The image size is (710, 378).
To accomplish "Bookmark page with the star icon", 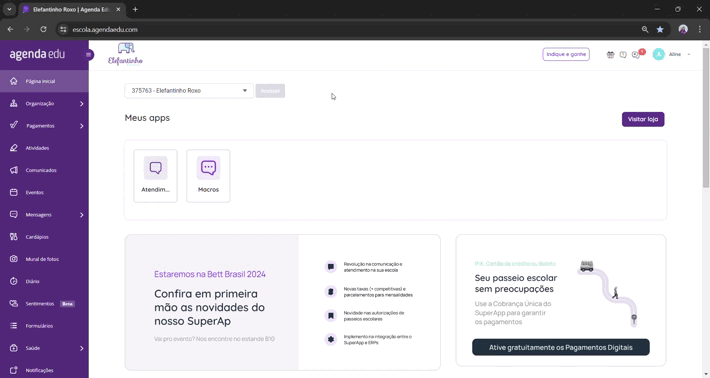I will point(660,29).
